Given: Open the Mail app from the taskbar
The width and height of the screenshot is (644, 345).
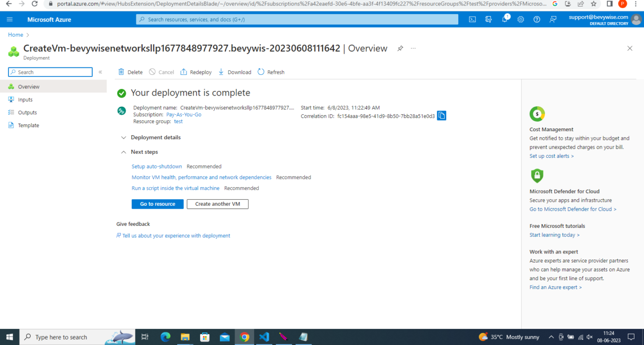Looking at the screenshot, I should tap(224, 337).
